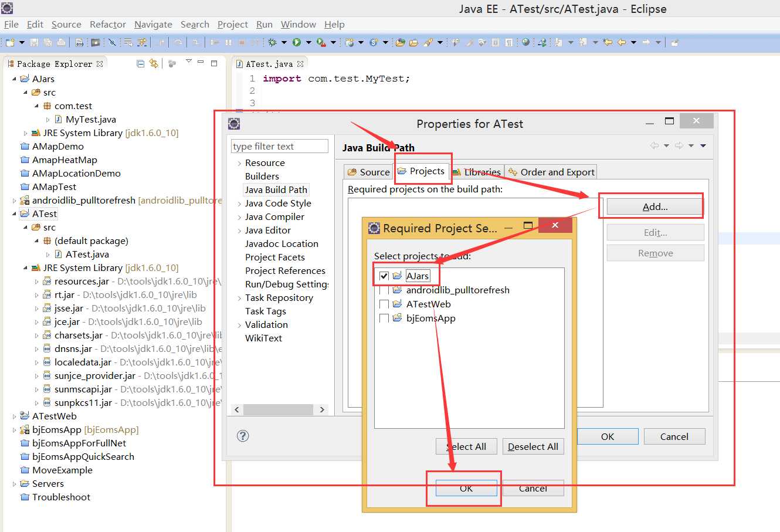Click the Add... button
This screenshot has height=532, width=780.
[655, 206]
